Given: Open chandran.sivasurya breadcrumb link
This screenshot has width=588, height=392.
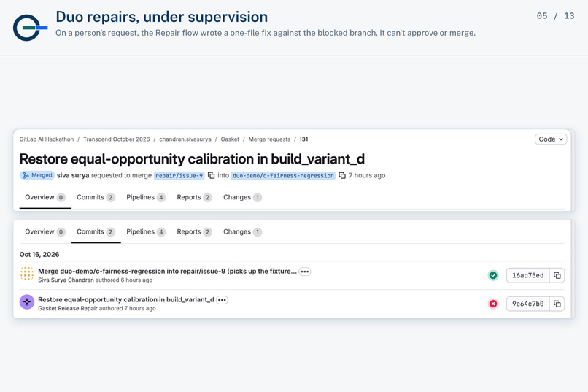Looking at the screenshot, I should coord(185,139).
